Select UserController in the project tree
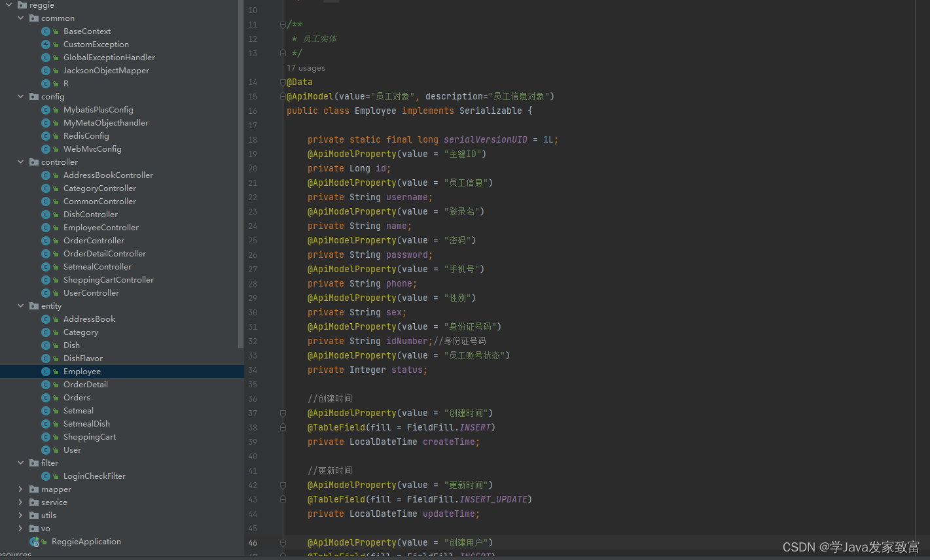Image resolution: width=930 pixels, height=560 pixels. click(91, 293)
